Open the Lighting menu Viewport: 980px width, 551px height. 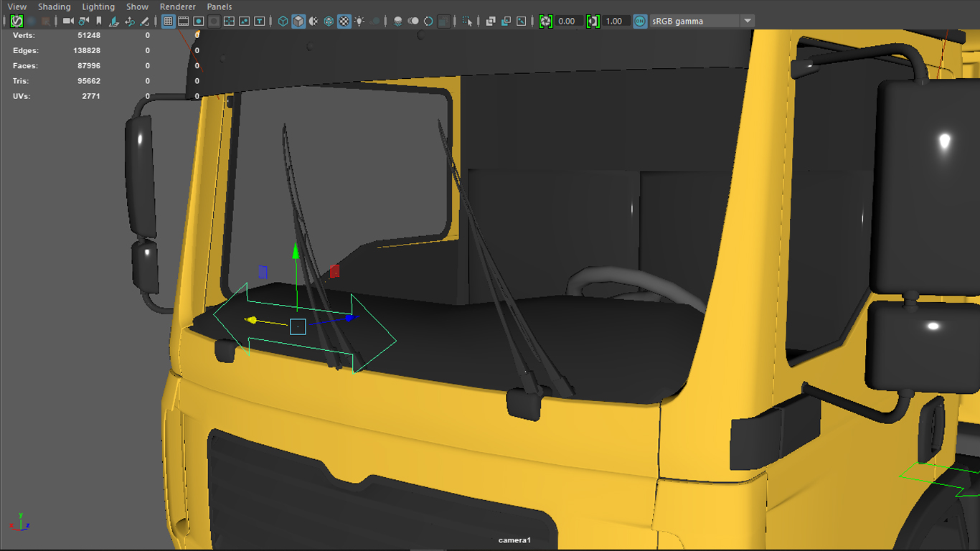(x=98, y=6)
